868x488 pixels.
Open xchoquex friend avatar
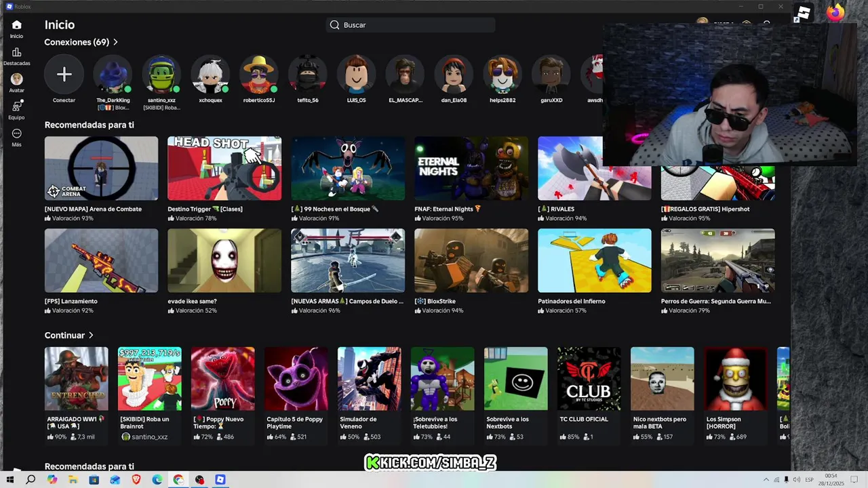click(x=210, y=75)
